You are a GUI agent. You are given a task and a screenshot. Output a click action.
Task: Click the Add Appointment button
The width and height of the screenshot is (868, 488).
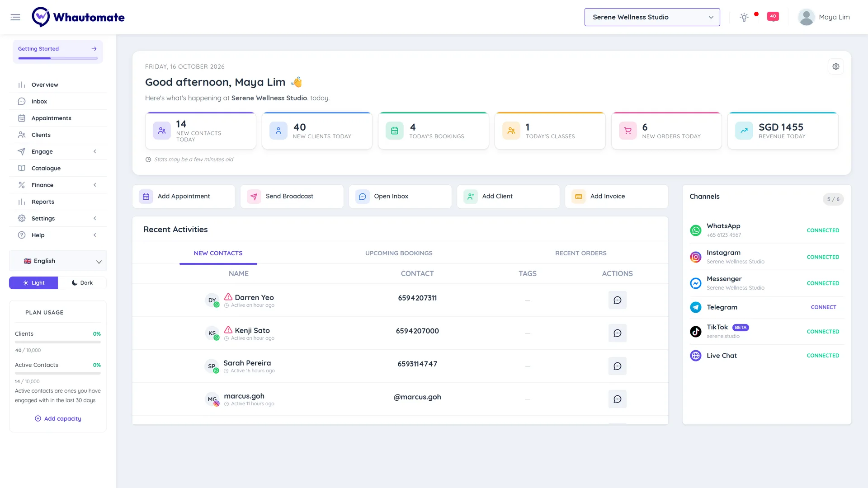click(x=184, y=197)
